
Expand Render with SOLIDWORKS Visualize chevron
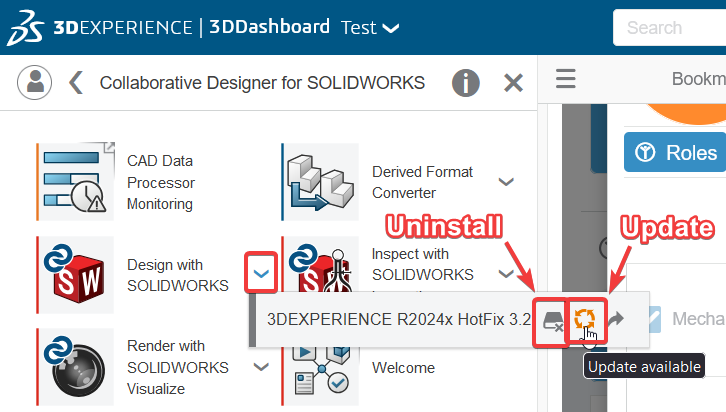[x=261, y=367]
